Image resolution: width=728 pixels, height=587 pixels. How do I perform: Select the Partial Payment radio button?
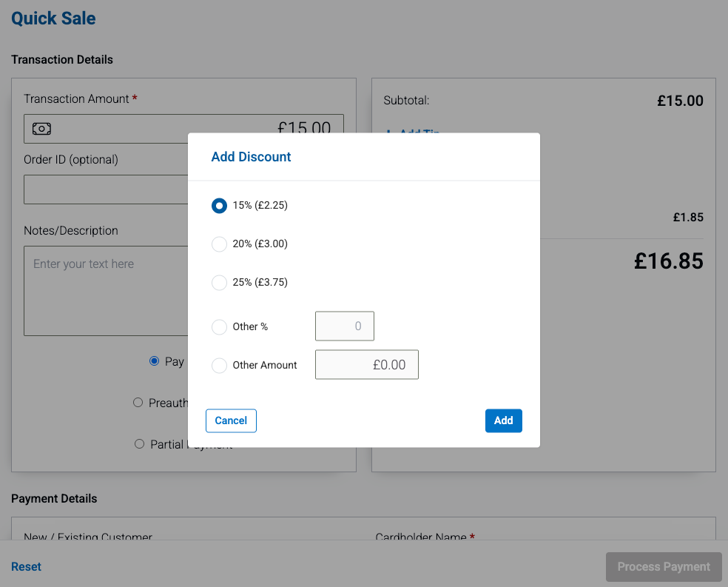[x=139, y=444]
